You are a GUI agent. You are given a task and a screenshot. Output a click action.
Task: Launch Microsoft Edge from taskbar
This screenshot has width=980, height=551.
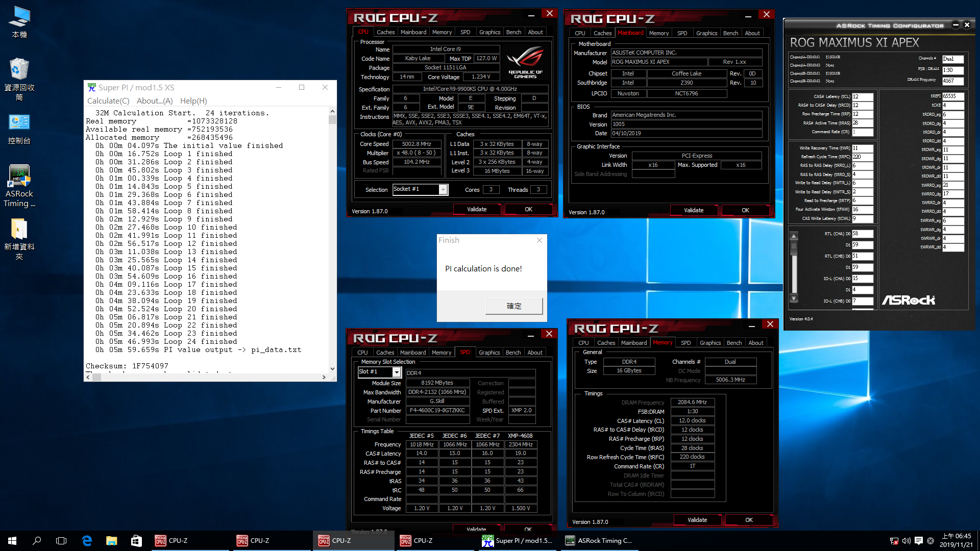[x=87, y=541]
